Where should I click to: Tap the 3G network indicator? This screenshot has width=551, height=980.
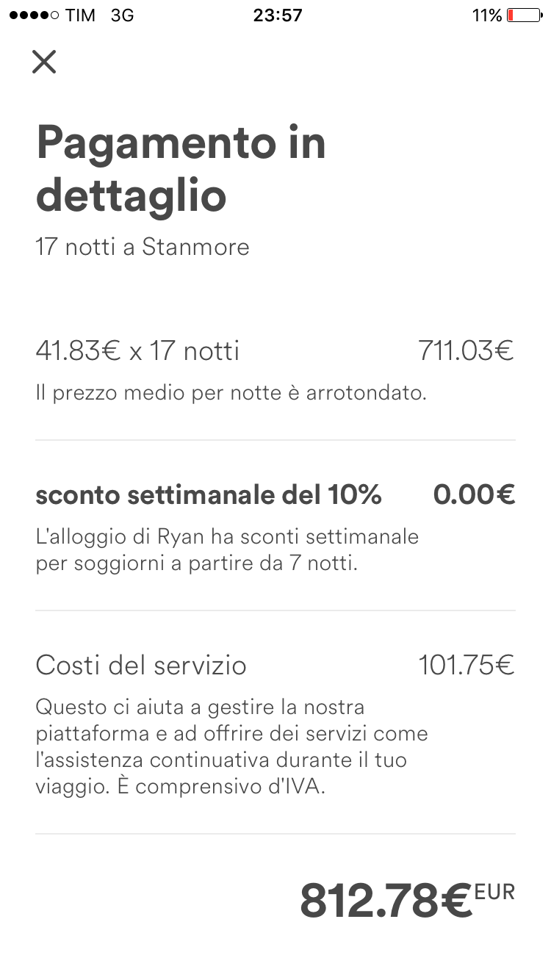122,15
